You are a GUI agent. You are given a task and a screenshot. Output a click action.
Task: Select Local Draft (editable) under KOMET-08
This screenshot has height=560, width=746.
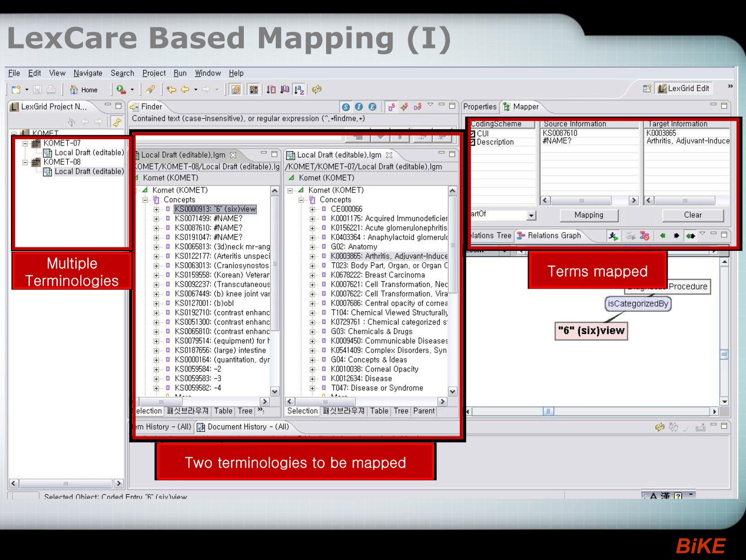click(x=84, y=172)
